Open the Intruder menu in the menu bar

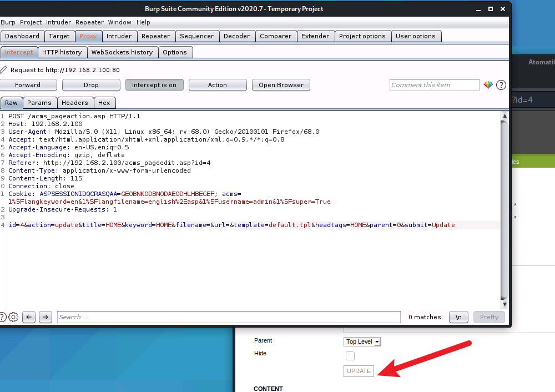[58, 22]
